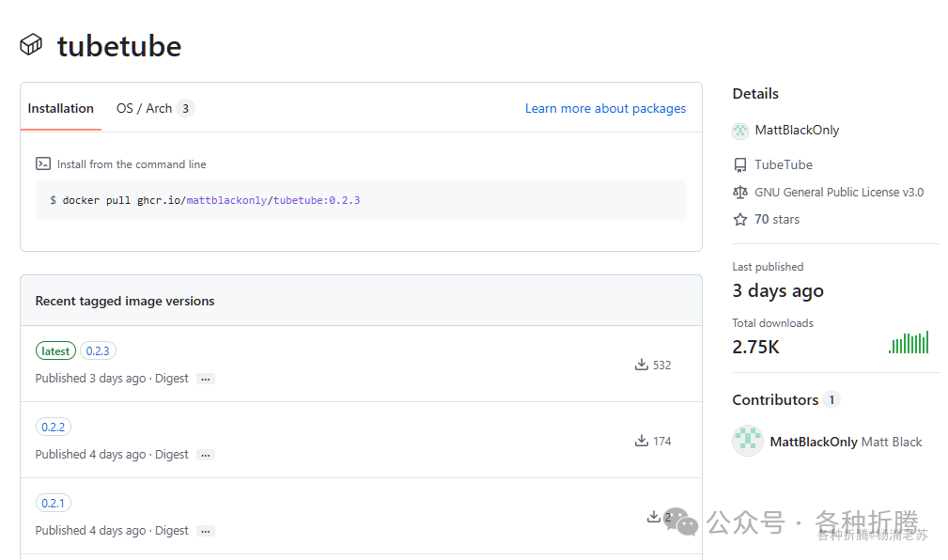Click the download icon in the 0.2.1 row

[654, 517]
